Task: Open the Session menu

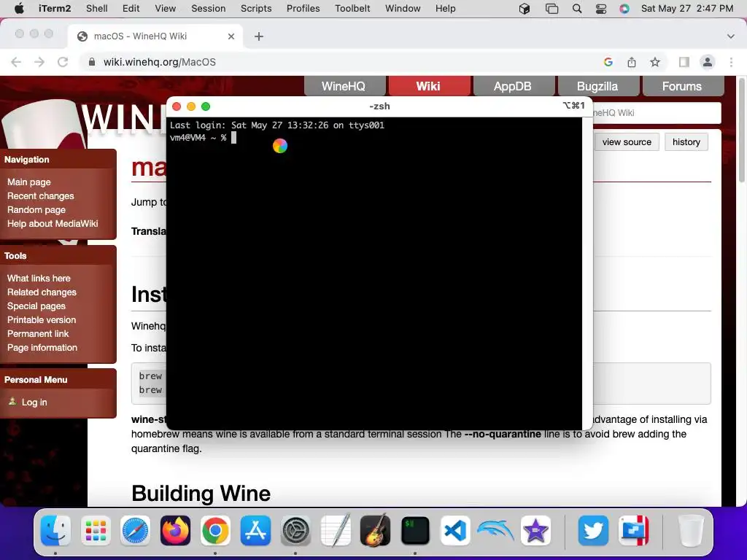Action: pyautogui.click(x=208, y=9)
